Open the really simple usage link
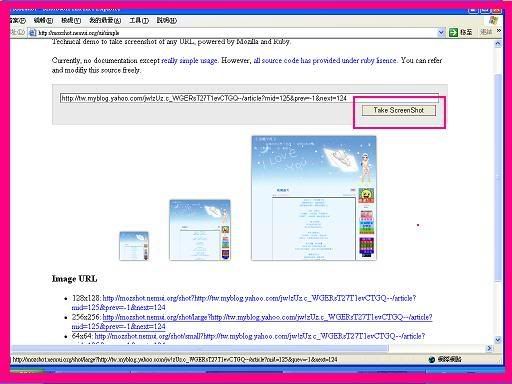This screenshot has height=384, width=512. 189,60
